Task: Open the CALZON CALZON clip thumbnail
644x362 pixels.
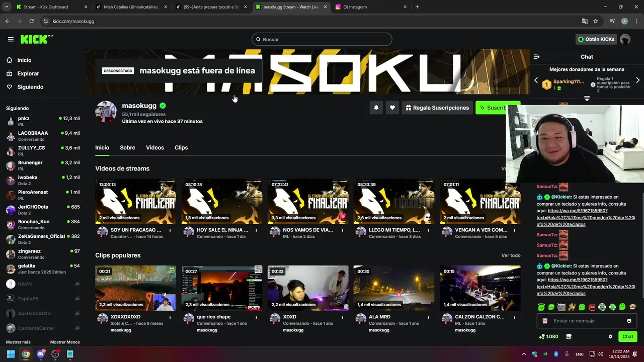Action: tap(480, 288)
